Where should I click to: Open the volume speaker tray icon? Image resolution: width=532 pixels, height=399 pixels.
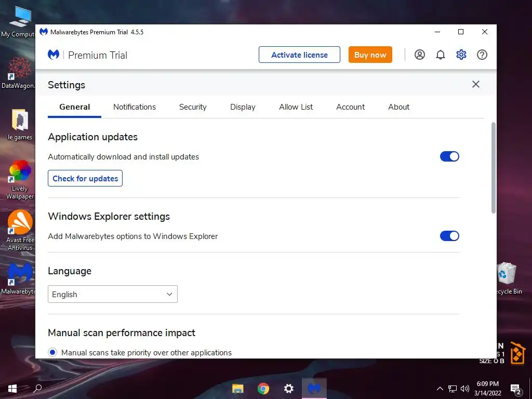tap(465, 389)
